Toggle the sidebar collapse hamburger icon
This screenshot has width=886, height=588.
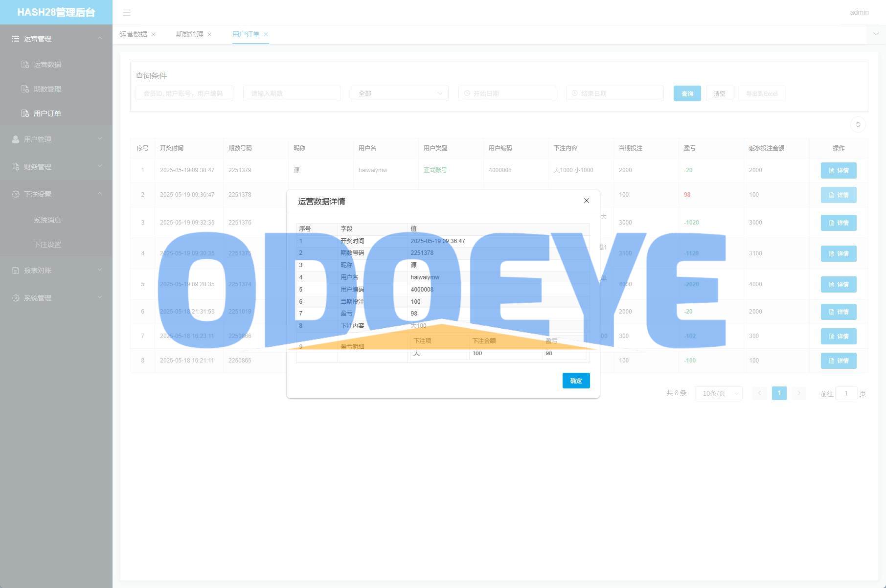click(127, 13)
